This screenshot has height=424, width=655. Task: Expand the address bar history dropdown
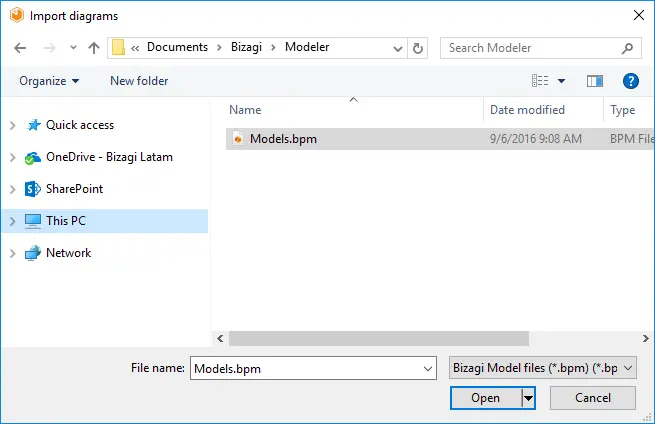point(398,48)
